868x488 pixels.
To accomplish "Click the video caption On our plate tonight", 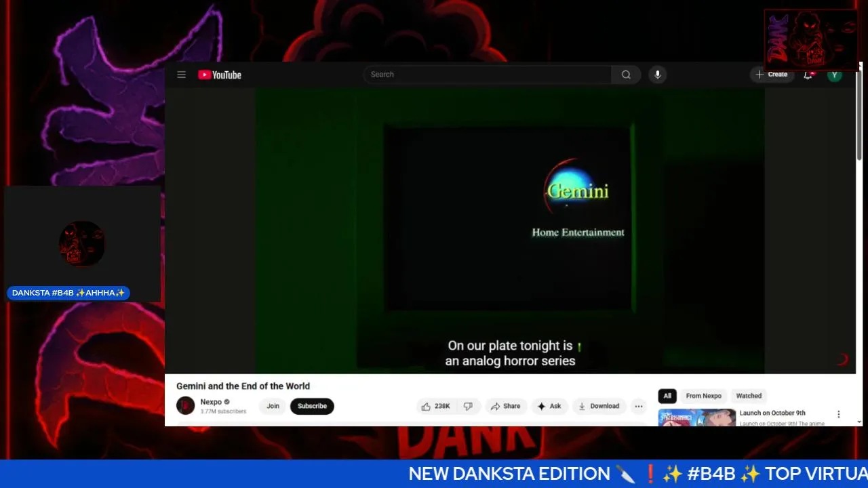I will click(510, 353).
